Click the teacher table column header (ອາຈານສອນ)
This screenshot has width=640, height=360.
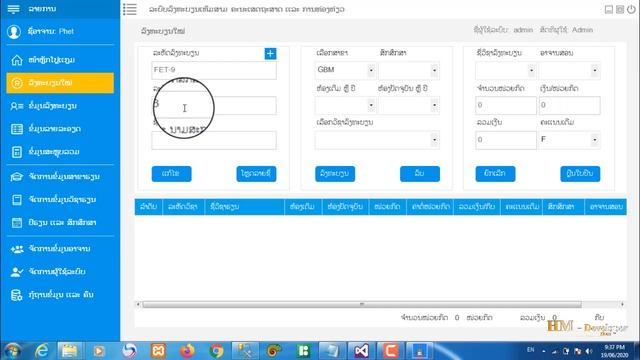(x=606, y=207)
